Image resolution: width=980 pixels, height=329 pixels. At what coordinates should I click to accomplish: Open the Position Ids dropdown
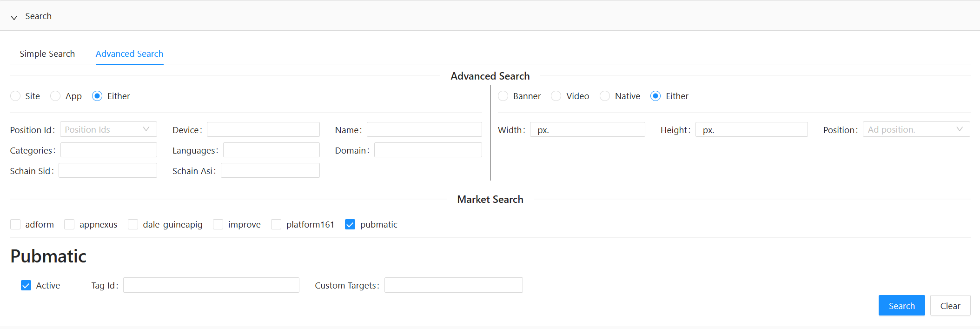pos(108,130)
